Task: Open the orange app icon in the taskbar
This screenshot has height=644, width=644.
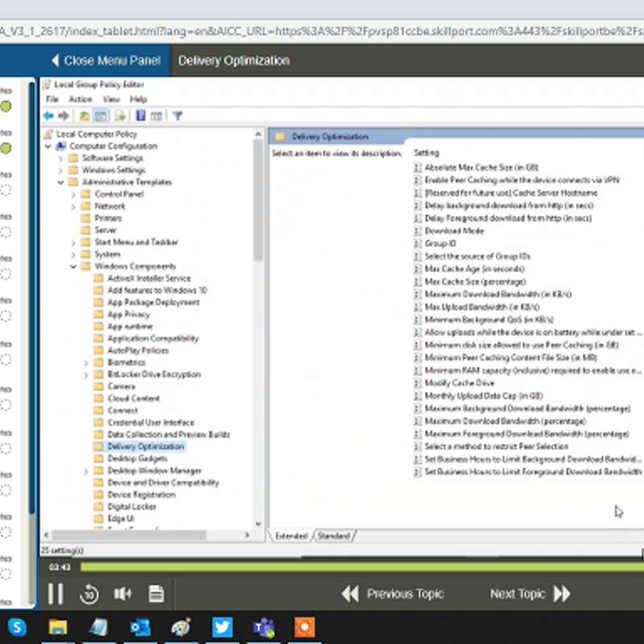Action: pos(304,627)
